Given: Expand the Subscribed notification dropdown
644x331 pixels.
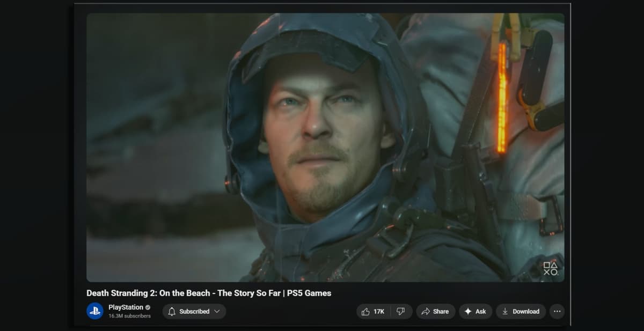Looking at the screenshot, I should (x=194, y=311).
